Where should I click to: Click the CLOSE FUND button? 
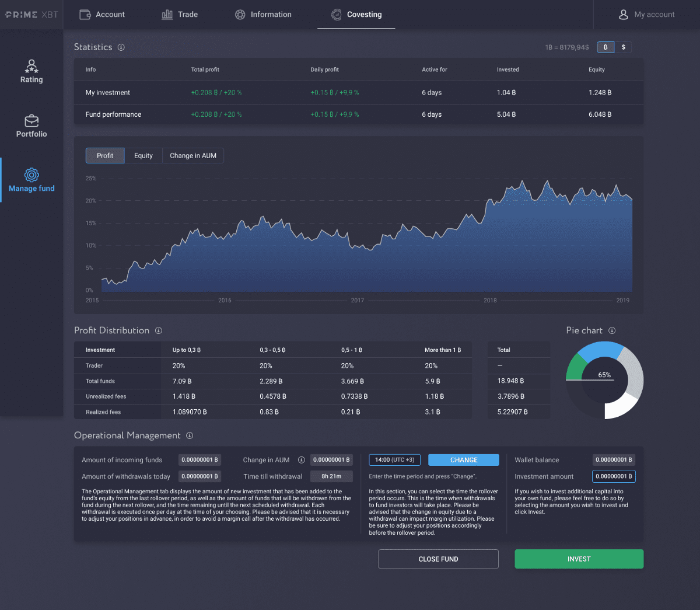tap(438, 559)
